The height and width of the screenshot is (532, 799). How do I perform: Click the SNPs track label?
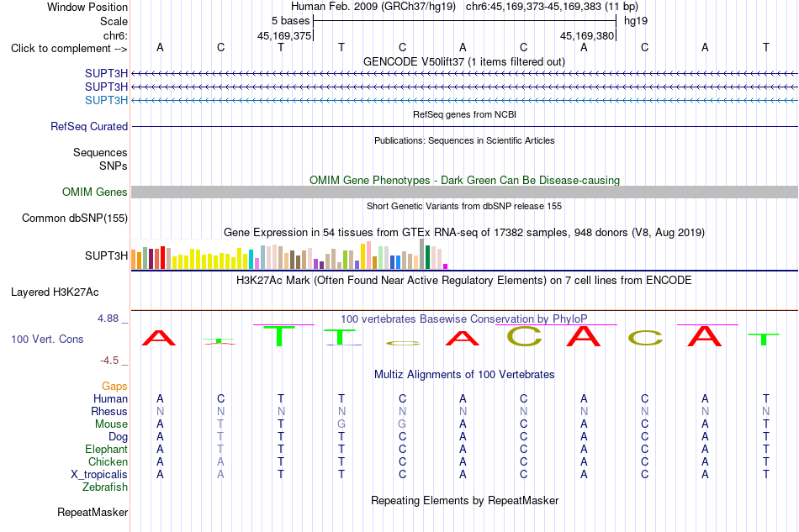(114, 166)
